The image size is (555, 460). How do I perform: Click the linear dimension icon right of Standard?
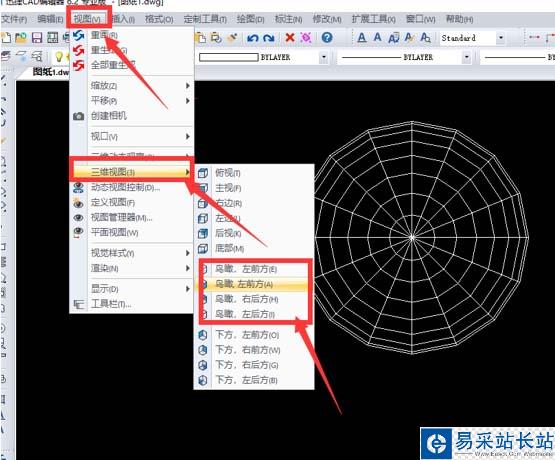(x=534, y=38)
